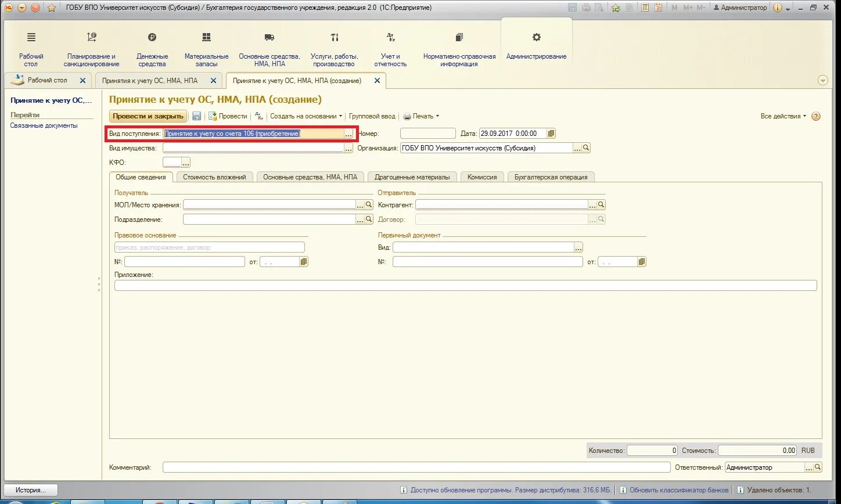Screen dimensions: 841x504
Task: Open Денежные средства section
Action: coord(152,49)
